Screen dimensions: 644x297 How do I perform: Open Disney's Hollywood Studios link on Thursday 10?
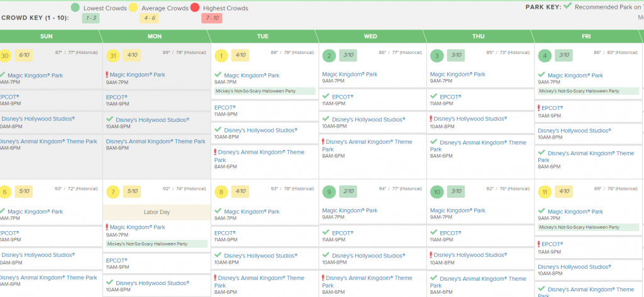470,255
